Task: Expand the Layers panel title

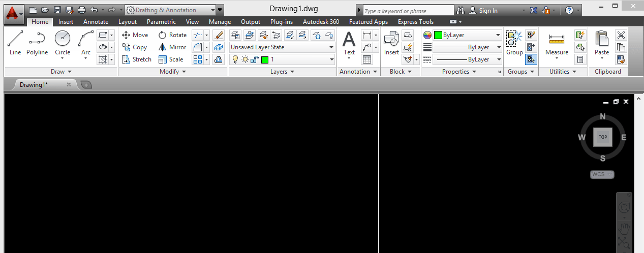Action: (283, 72)
